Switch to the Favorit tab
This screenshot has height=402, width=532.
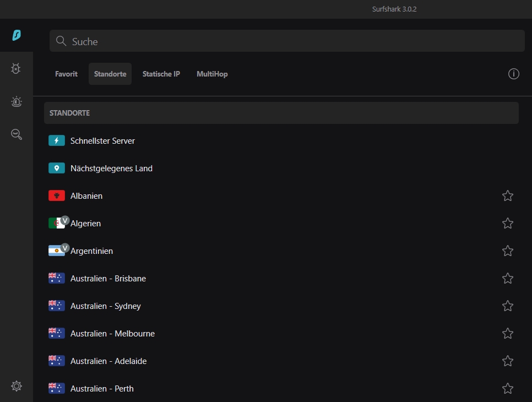pyautogui.click(x=66, y=74)
